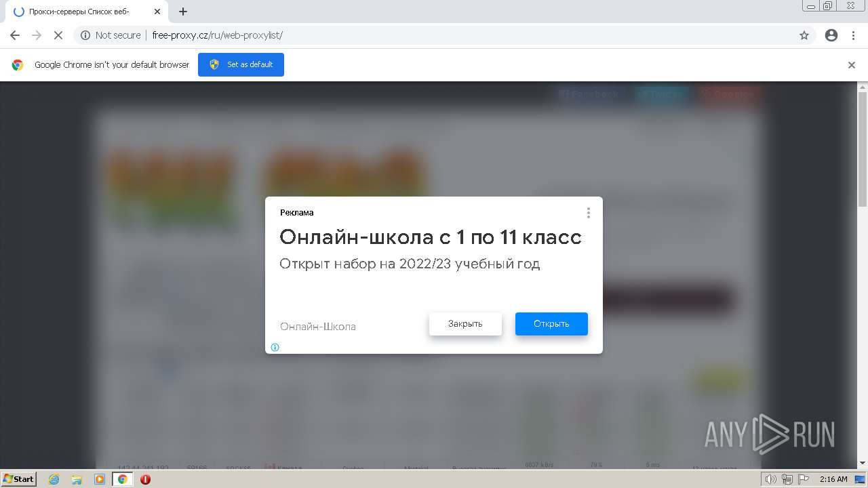Click the network tray icon

[x=787, y=479]
